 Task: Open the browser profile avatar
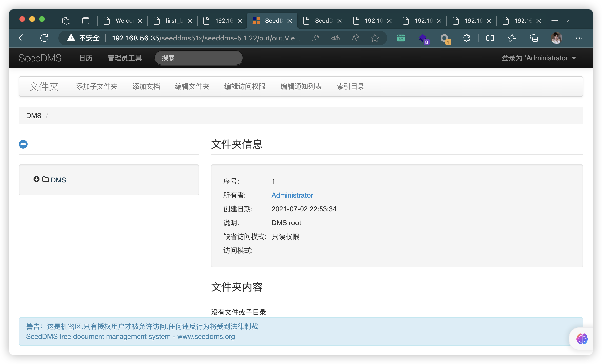[557, 38]
